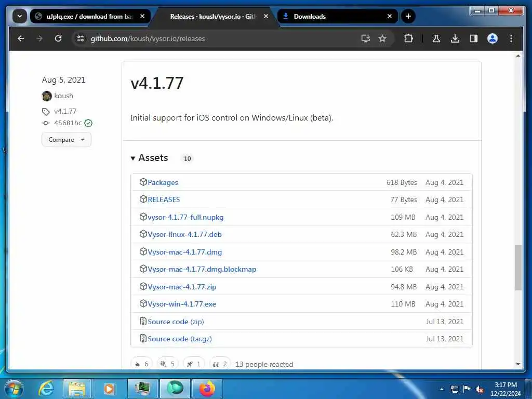Bookmark this page with the star icon
532x399 pixels.
382,38
